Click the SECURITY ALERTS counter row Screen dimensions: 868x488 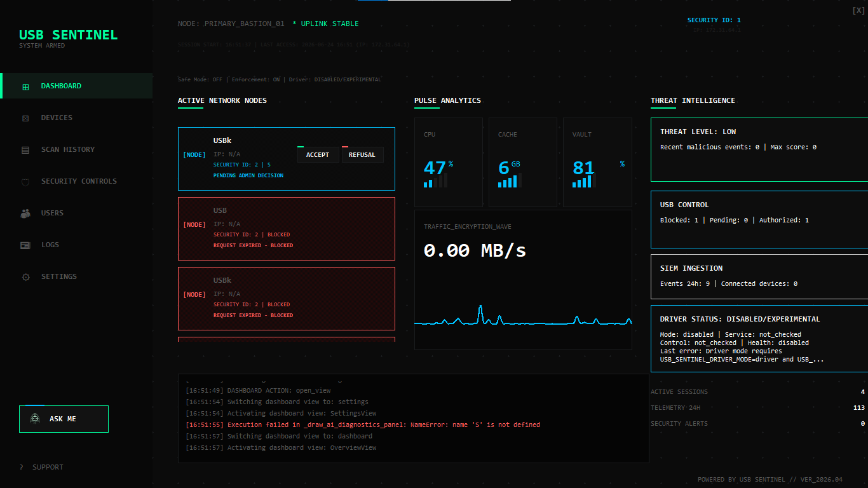pyautogui.click(x=757, y=424)
